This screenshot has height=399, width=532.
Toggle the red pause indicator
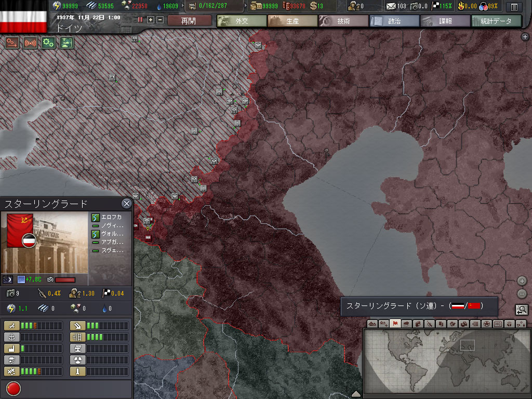140,20
